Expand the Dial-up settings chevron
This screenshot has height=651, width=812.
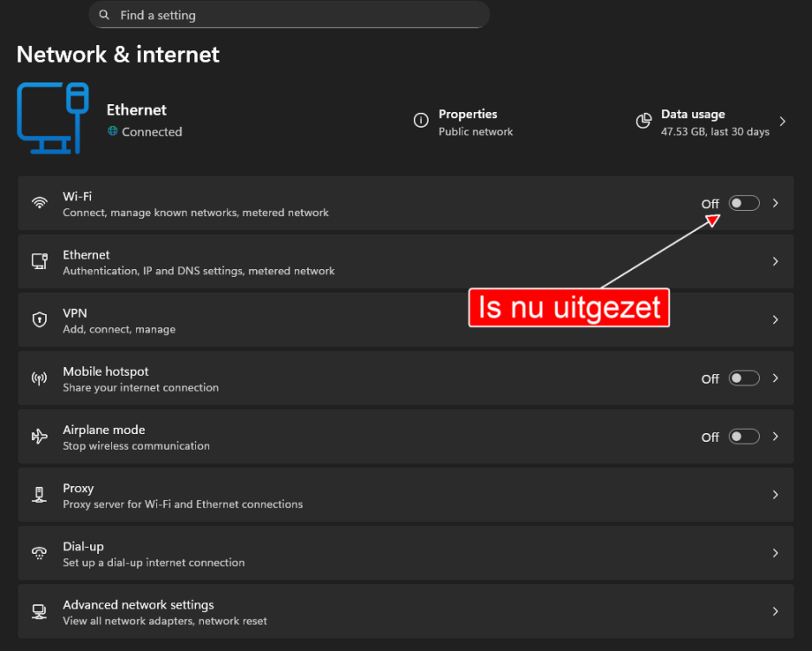775,553
